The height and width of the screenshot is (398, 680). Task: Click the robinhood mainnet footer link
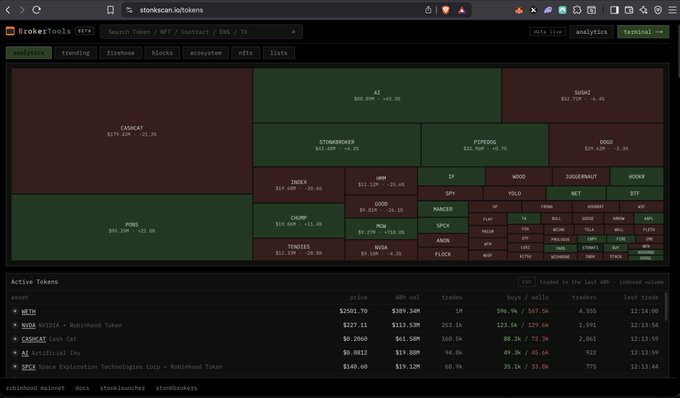tap(35, 388)
